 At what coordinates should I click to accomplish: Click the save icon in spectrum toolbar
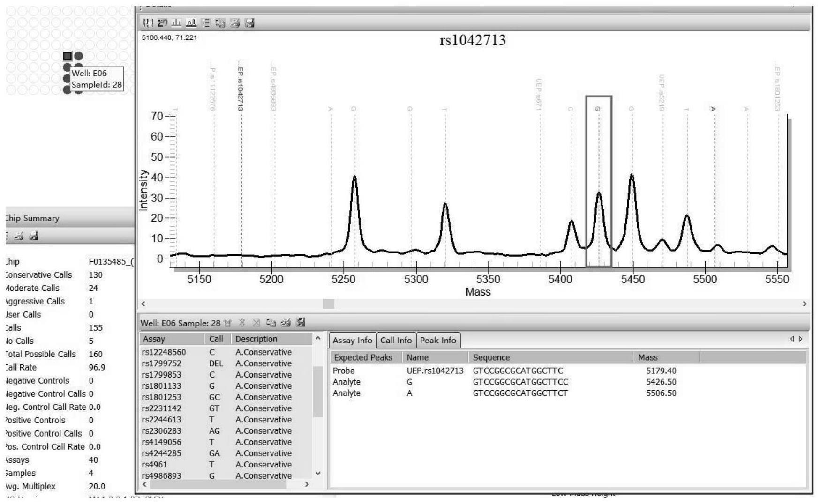point(250,22)
